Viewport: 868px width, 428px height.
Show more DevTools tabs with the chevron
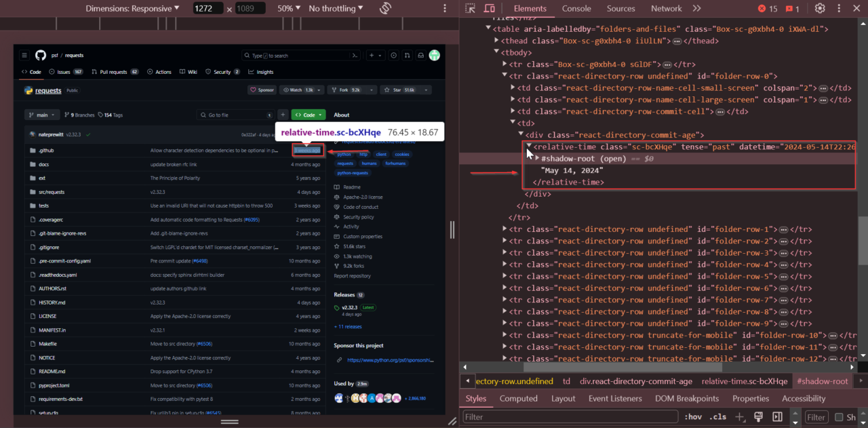696,8
